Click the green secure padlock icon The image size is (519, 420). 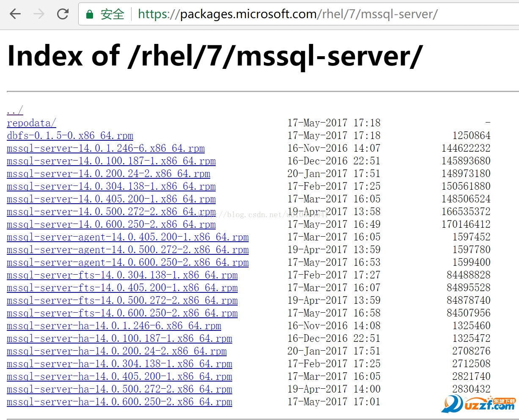tap(90, 15)
